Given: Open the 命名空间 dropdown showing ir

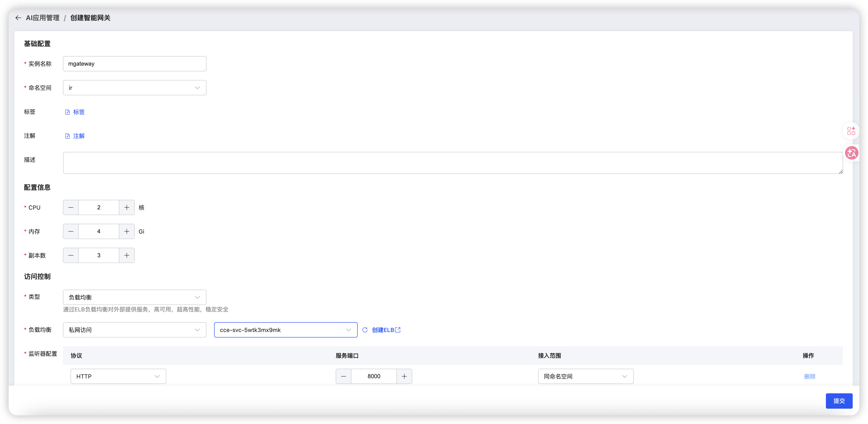Looking at the screenshot, I should (134, 88).
